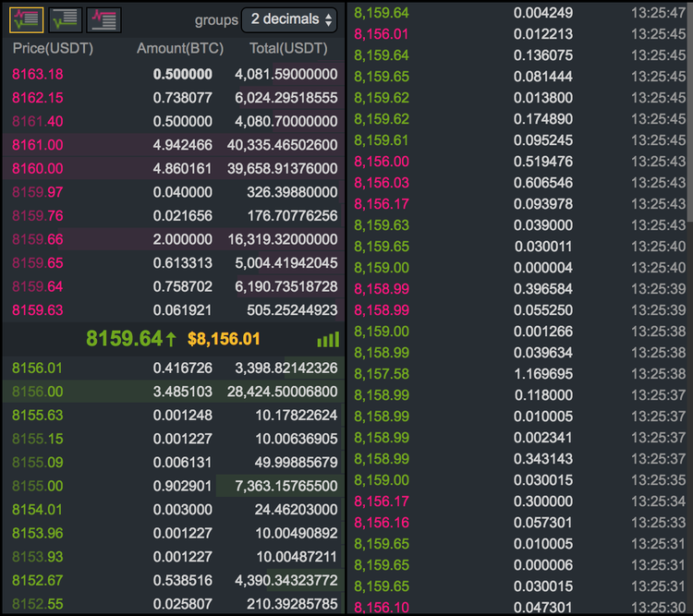
Task: Select sell order at price 8163.18
Action: point(174,74)
